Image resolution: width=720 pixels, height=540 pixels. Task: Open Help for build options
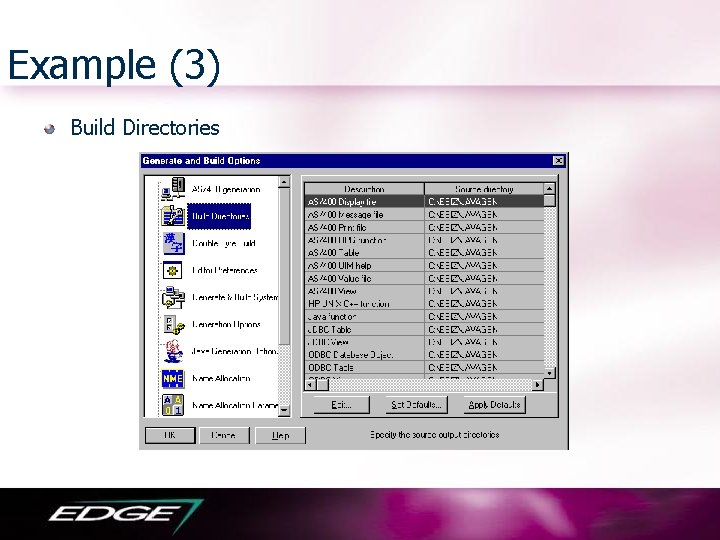pos(280,435)
